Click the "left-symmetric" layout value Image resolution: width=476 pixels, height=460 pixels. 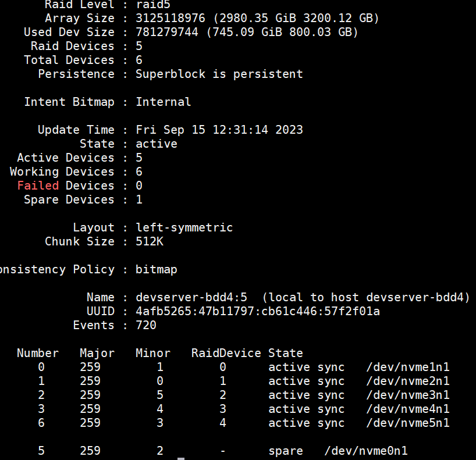tap(184, 227)
